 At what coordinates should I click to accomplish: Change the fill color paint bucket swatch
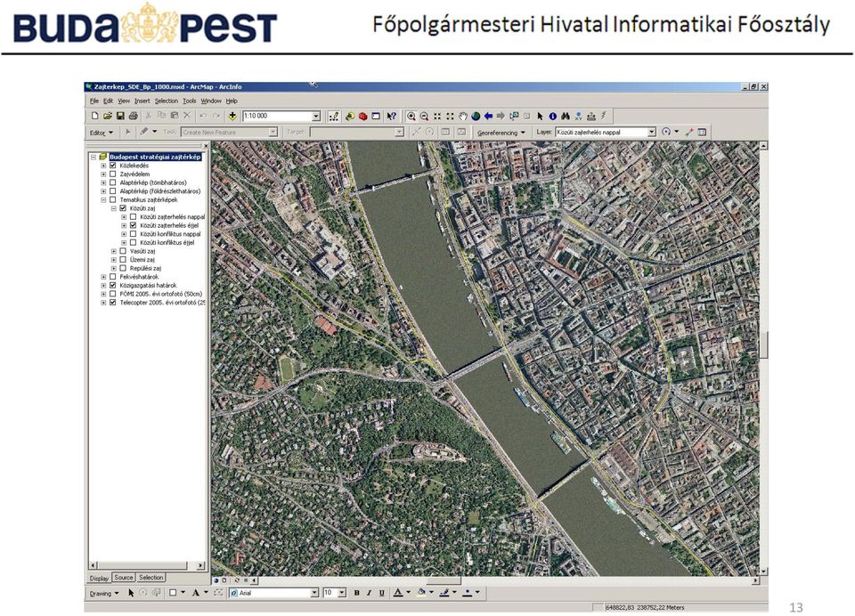pyautogui.click(x=421, y=593)
